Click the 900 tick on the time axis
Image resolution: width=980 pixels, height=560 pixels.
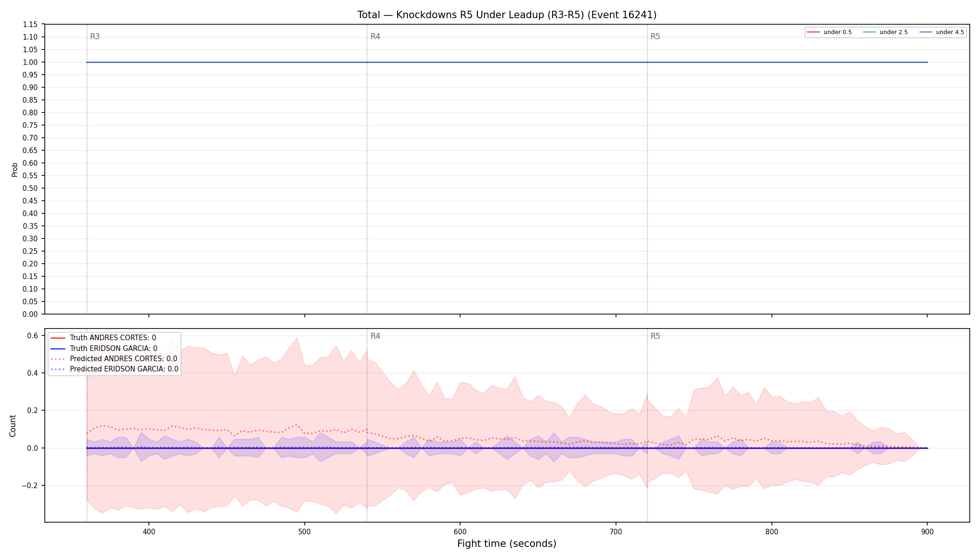pos(927,532)
